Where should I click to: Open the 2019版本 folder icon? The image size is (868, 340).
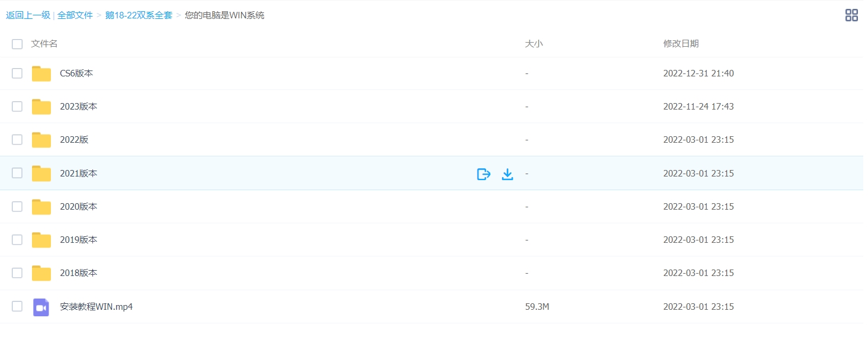pyautogui.click(x=41, y=240)
